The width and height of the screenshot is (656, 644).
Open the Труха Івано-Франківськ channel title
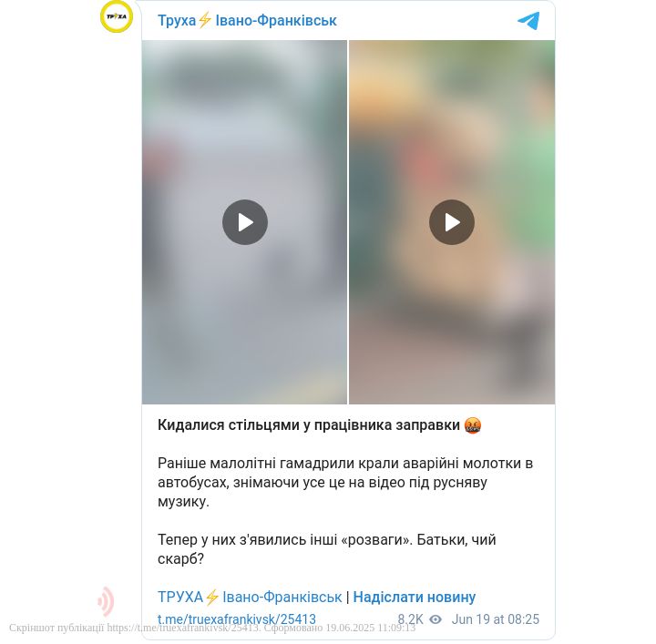point(247,20)
